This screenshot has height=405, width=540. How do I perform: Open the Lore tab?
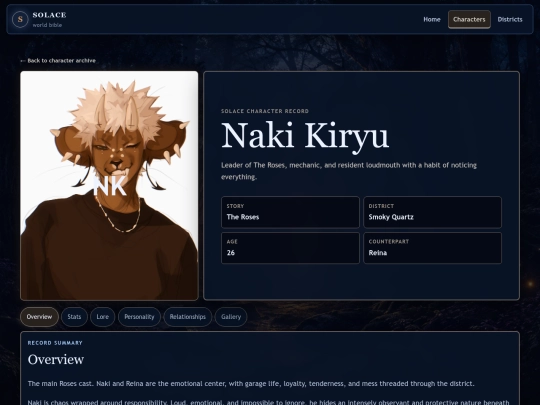point(103,316)
